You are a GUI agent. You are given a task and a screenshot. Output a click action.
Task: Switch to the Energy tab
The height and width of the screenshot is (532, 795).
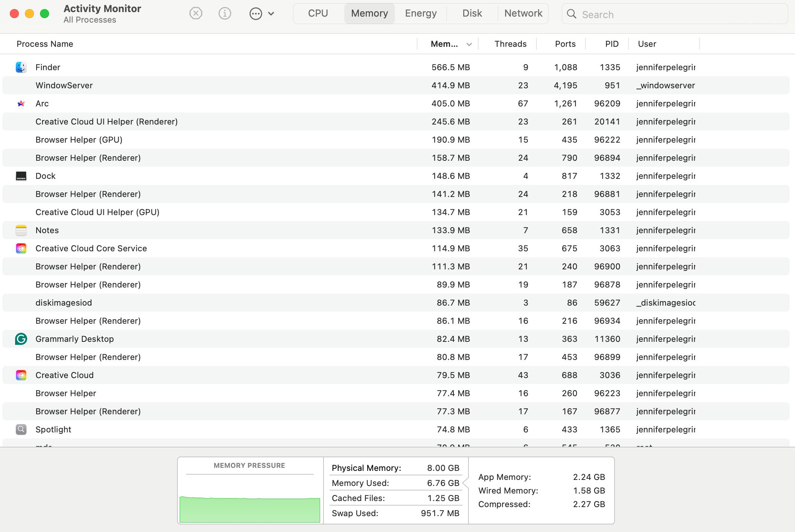[420, 13]
